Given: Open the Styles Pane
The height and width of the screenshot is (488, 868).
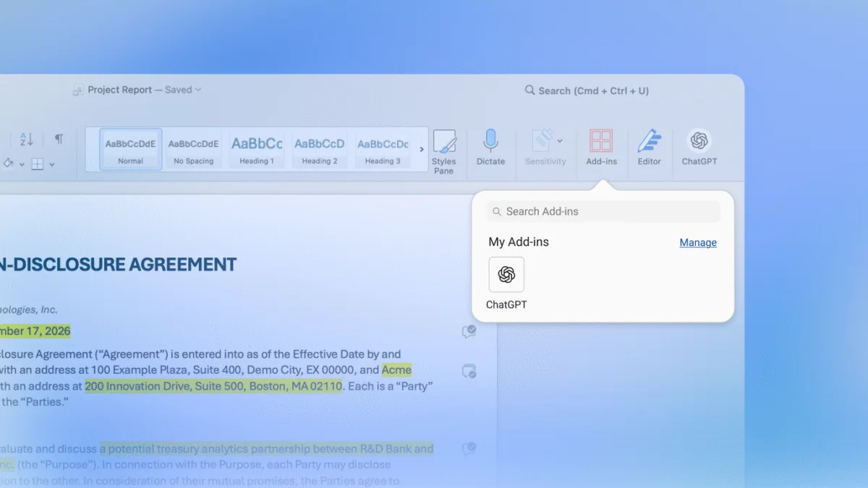Looking at the screenshot, I should pyautogui.click(x=444, y=151).
